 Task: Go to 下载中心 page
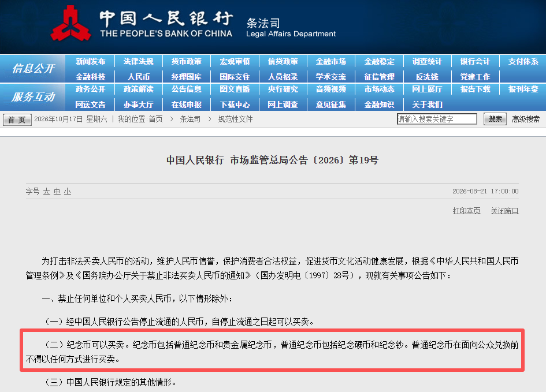point(235,104)
